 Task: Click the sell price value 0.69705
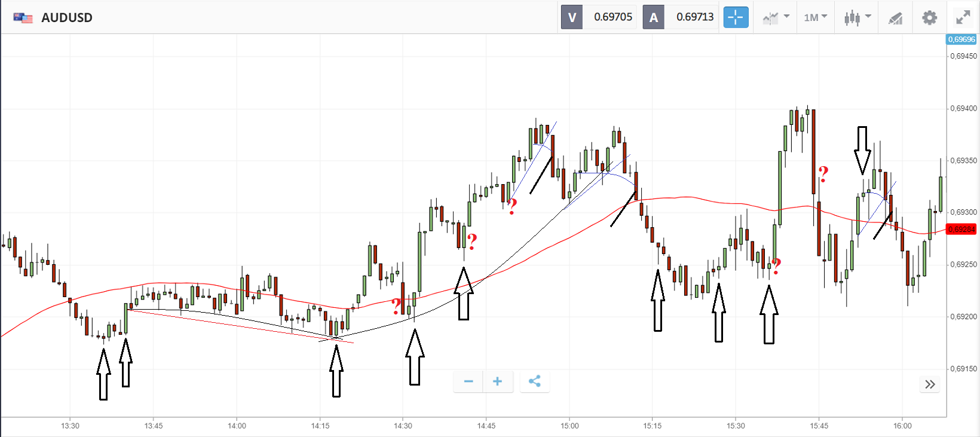pyautogui.click(x=613, y=17)
